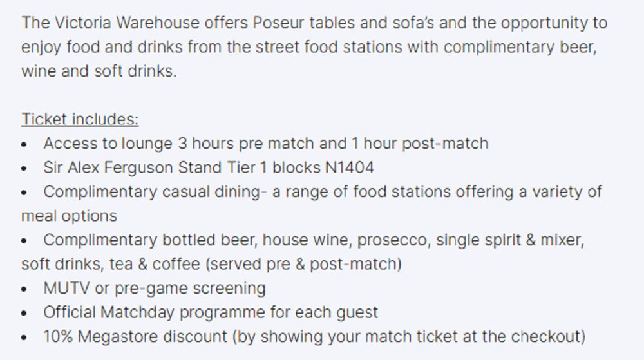Click the bullet before 'Access to lounge'
Screen dimensions: 644x360
point(24,144)
